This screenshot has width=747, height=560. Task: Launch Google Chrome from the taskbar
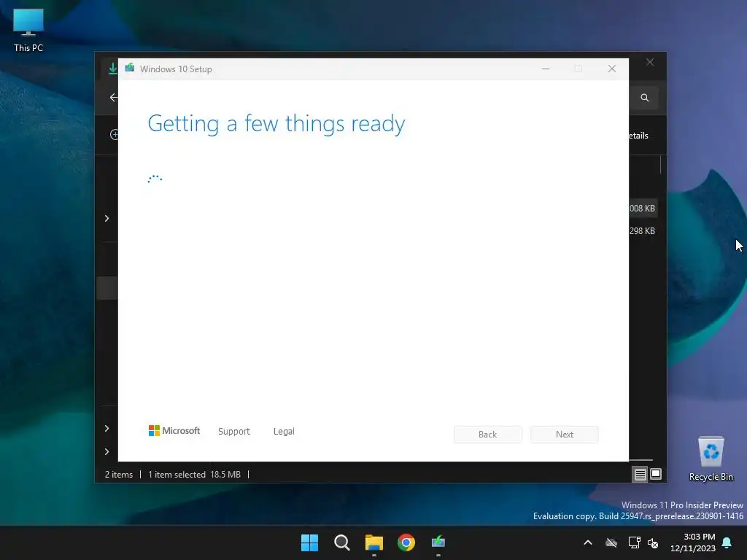point(406,542)
